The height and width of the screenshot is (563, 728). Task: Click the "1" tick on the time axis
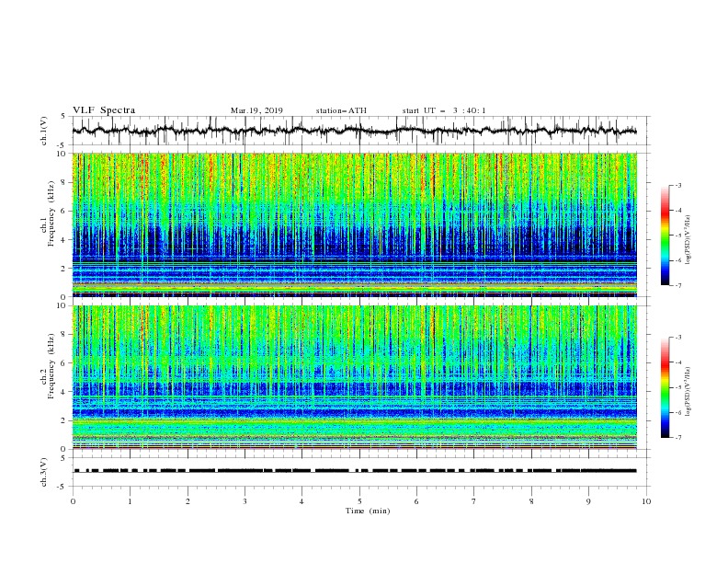(x=130, y=501)
